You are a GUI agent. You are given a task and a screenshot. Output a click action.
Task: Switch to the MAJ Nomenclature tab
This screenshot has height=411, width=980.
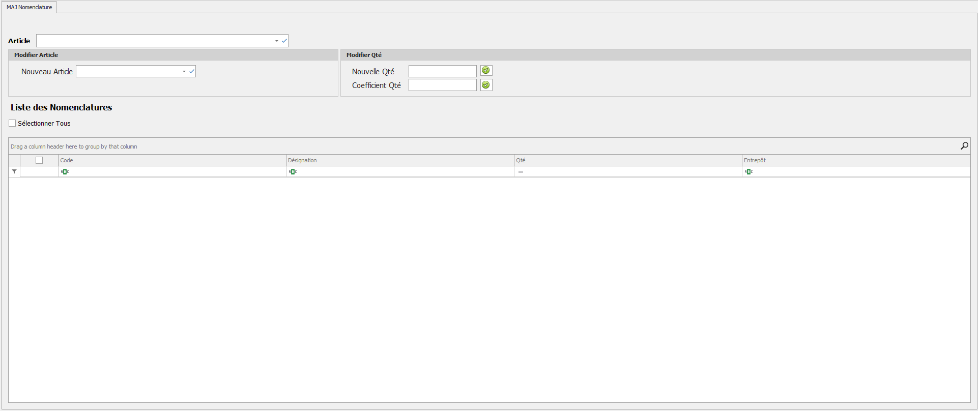click(x=29, y=7)
